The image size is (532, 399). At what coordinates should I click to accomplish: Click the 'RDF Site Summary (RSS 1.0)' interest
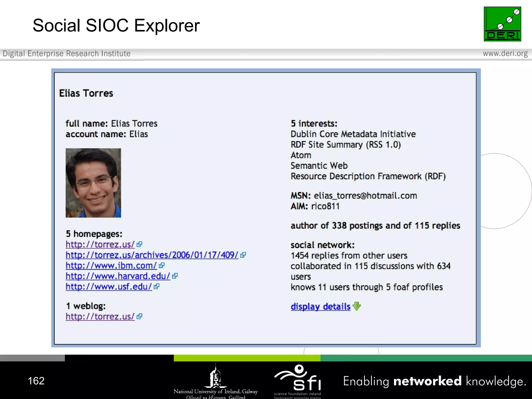[346, 145]
